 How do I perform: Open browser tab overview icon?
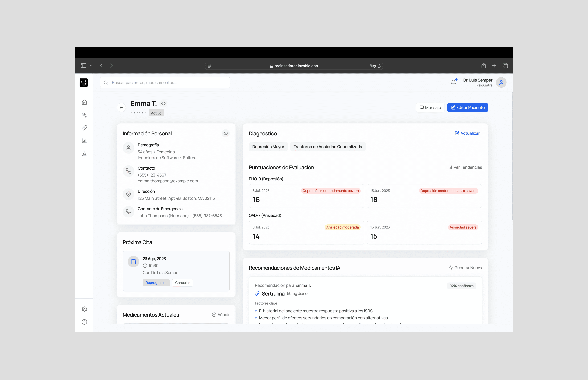pos(505,66)
